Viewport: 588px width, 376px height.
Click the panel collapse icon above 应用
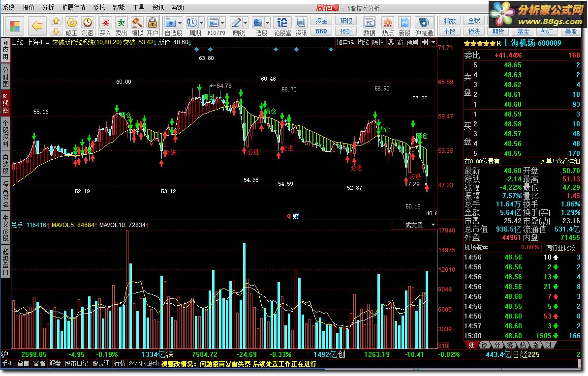tap(5, 43)
